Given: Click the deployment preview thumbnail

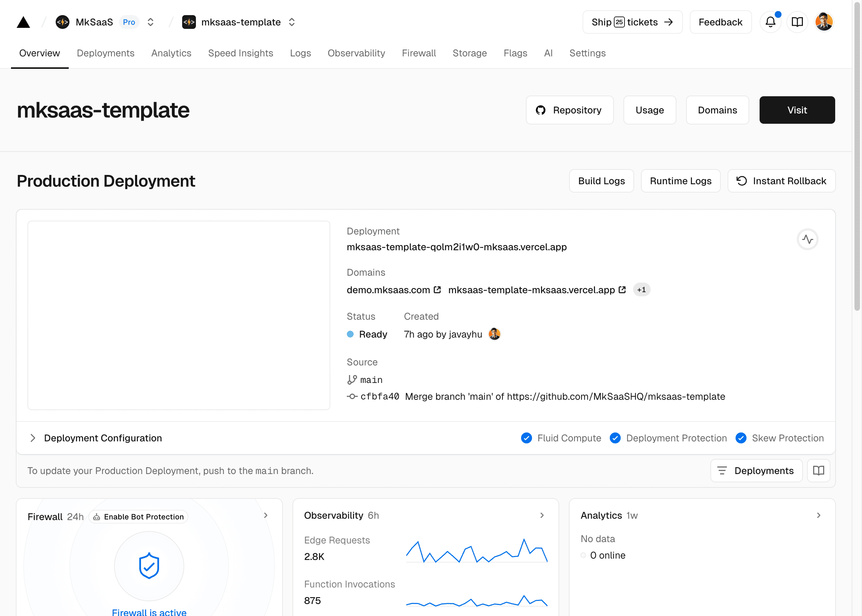Looking at the screenshot, I should 179,315.
